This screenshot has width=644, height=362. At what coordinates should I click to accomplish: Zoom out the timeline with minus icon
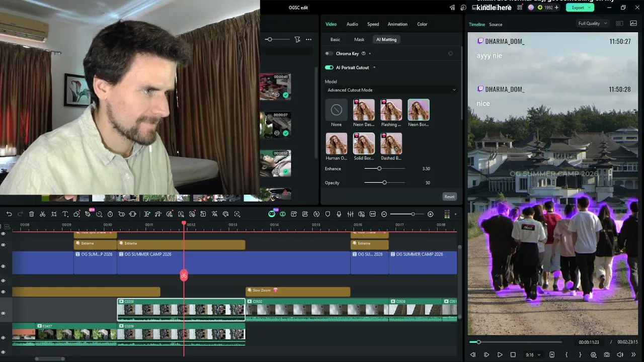[x=384, y=214]
